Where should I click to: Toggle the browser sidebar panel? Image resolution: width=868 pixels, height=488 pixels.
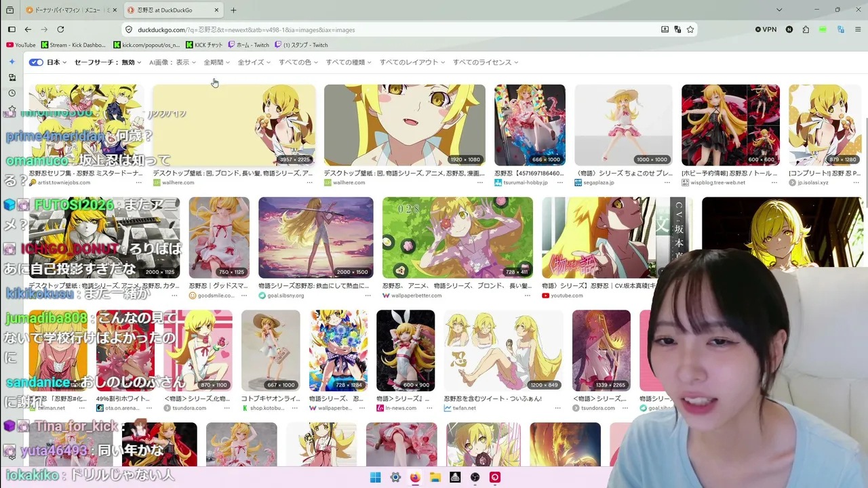[12, 29]
